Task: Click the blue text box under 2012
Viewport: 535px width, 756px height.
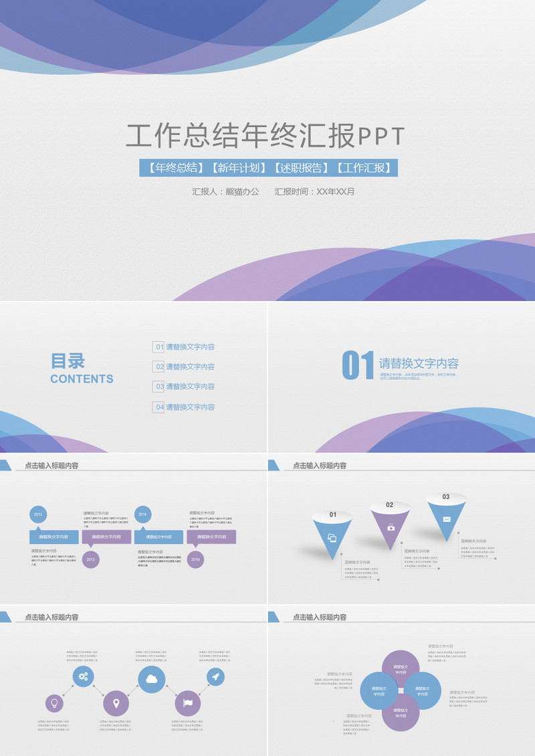Action: coord(54,537)
